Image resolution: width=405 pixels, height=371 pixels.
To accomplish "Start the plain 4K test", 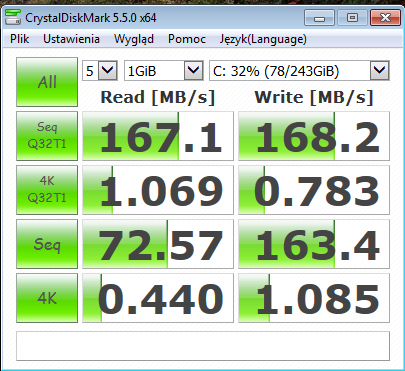I will [47, 298].
